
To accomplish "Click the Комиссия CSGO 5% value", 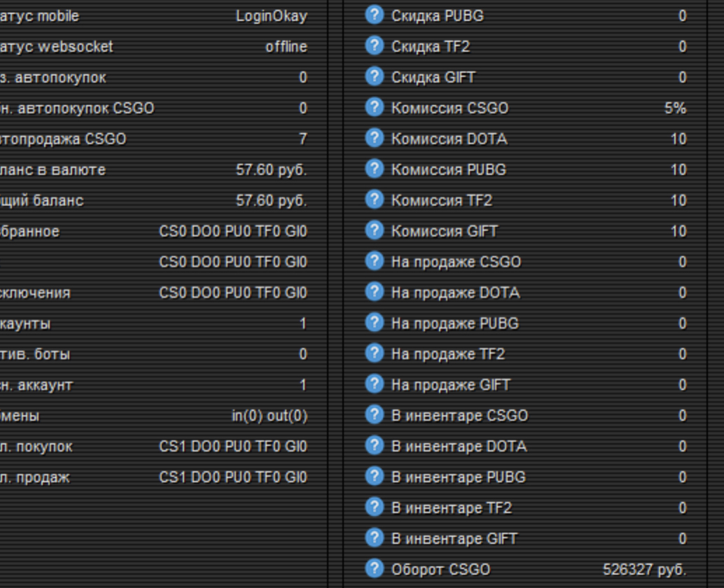I will (x=675, y=108).
